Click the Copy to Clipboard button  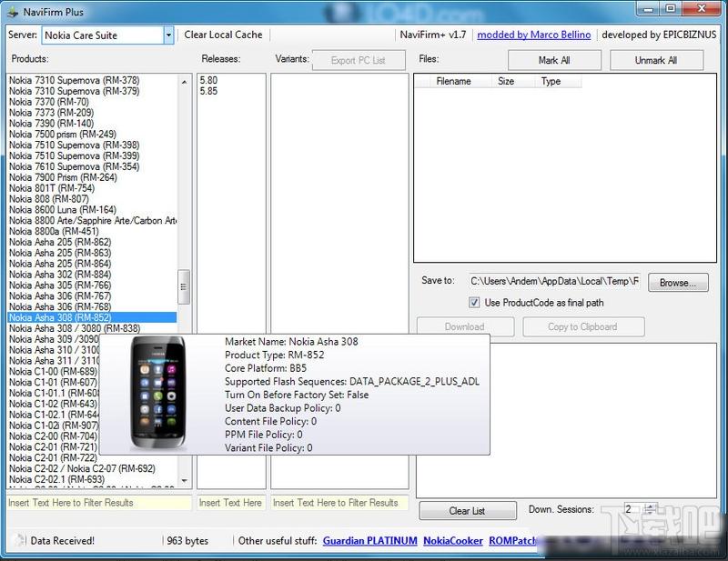point(583,326)
